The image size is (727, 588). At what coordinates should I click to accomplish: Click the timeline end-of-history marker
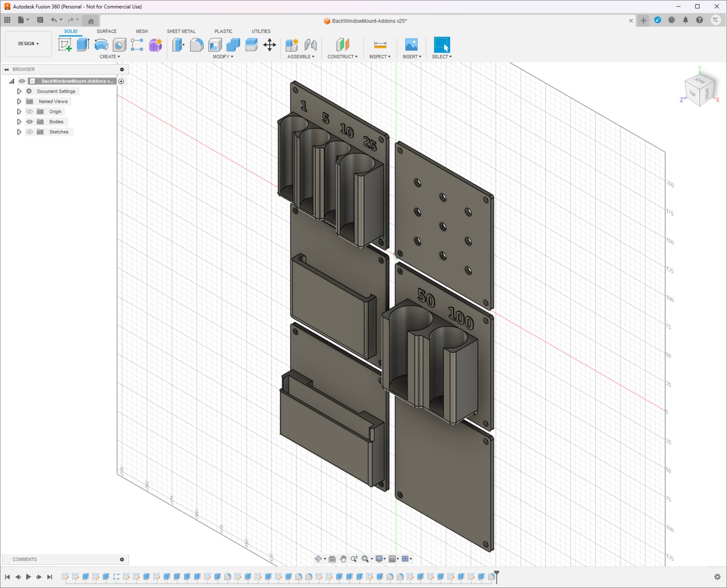tap(497, 576)
